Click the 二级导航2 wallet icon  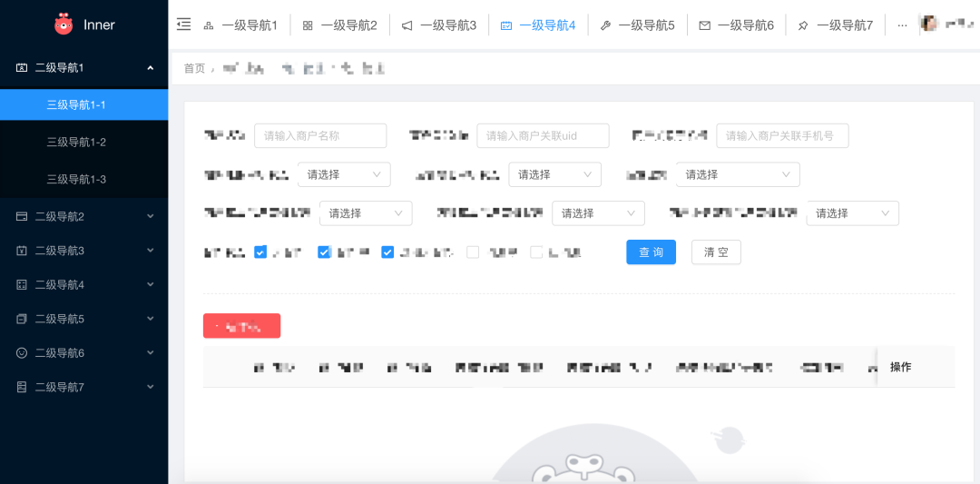click(21, 216)
